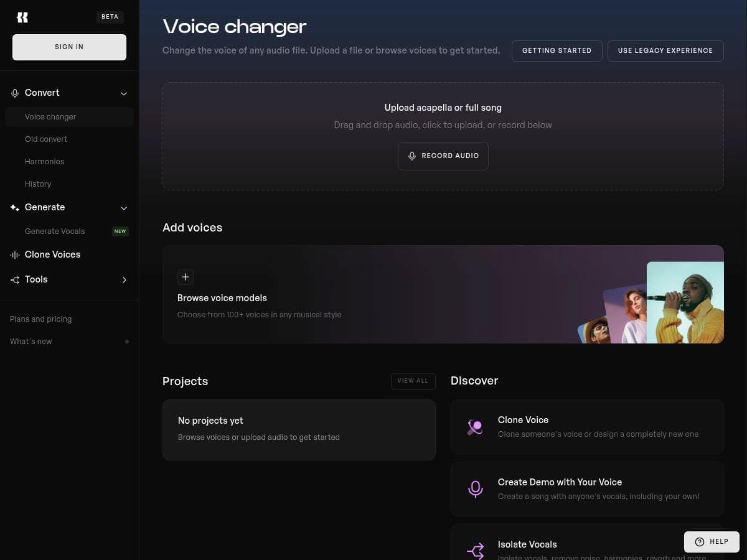Collapse the Convert section chevron
Viewport: 747px width, 560px height.
coord(124,93)
